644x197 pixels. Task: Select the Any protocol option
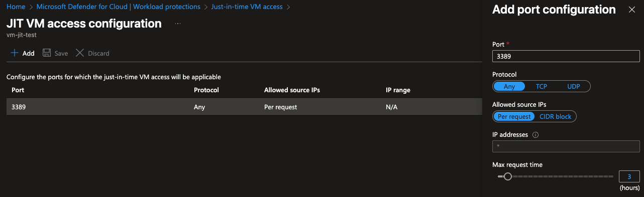[509, 86]
